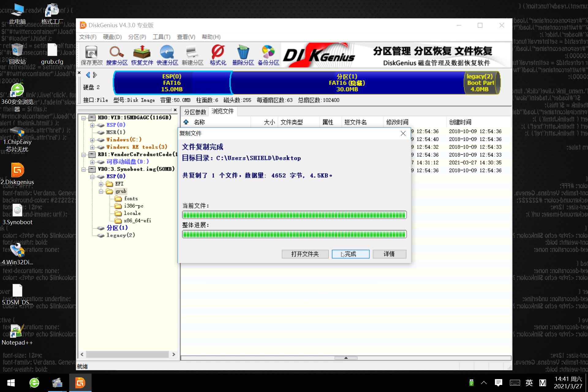The image size is (588, 392).
Task: Open the File (文件) menu
Action: [x=88, y=37]
